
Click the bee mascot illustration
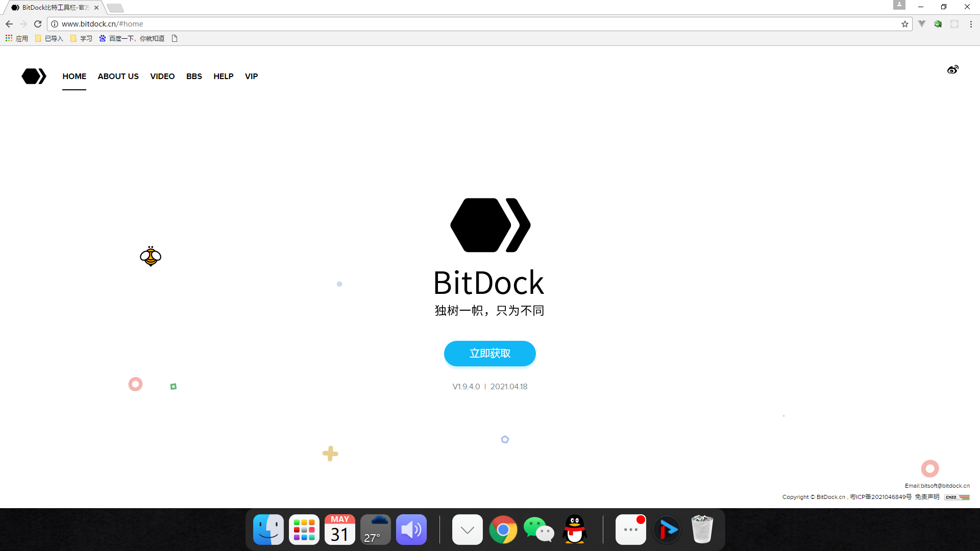tap(151, 256)
